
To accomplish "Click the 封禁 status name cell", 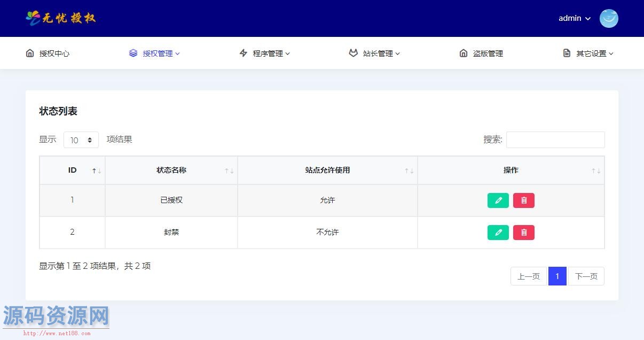I will (171, 233).
